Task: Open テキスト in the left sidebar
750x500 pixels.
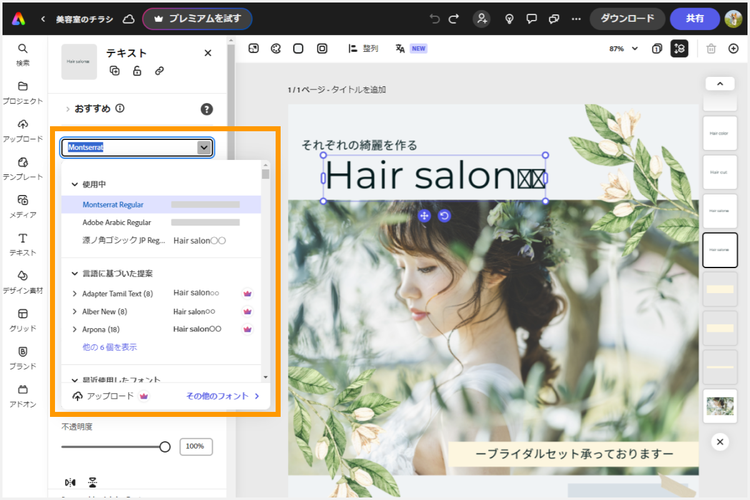Action: 22,244
